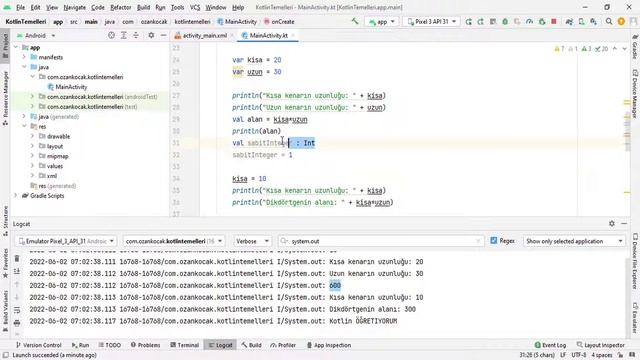640x360 pixels.
Task: Open Emulator Pixel_3_API_31 device dropdown
Action: coord(66,241)
